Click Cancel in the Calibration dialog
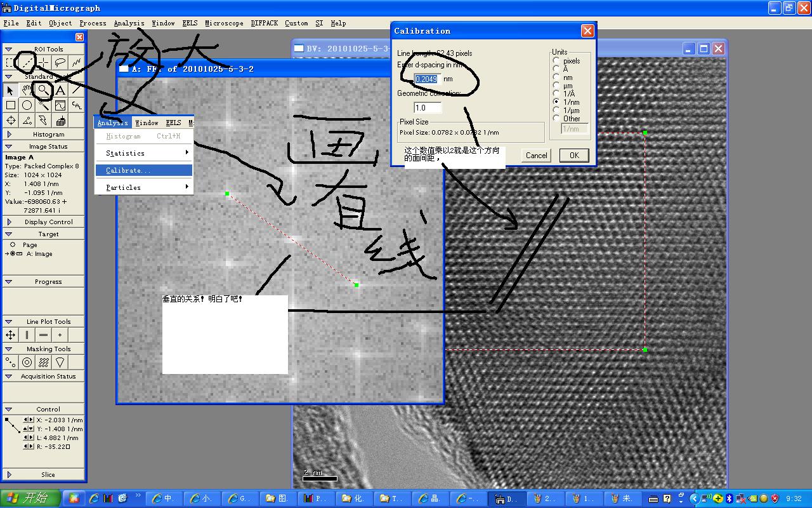 [536, 155]
